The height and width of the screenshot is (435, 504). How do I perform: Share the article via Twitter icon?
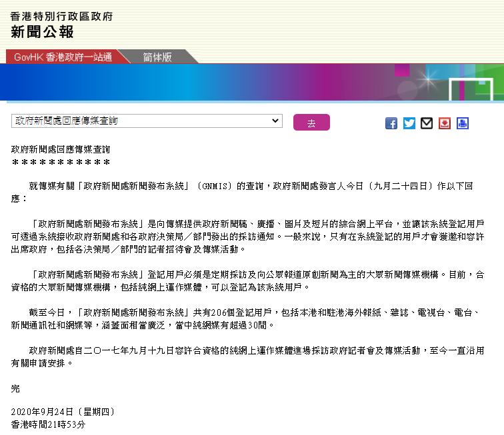409,123
